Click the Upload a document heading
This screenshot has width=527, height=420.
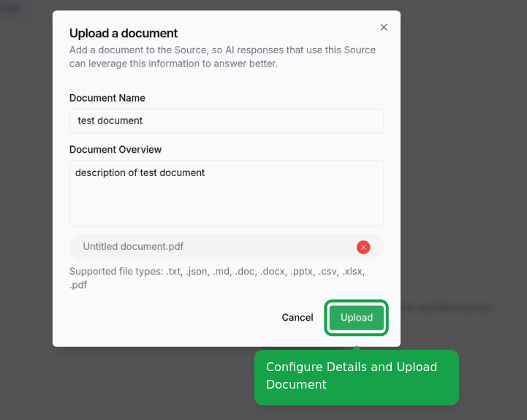coord(124,34)
